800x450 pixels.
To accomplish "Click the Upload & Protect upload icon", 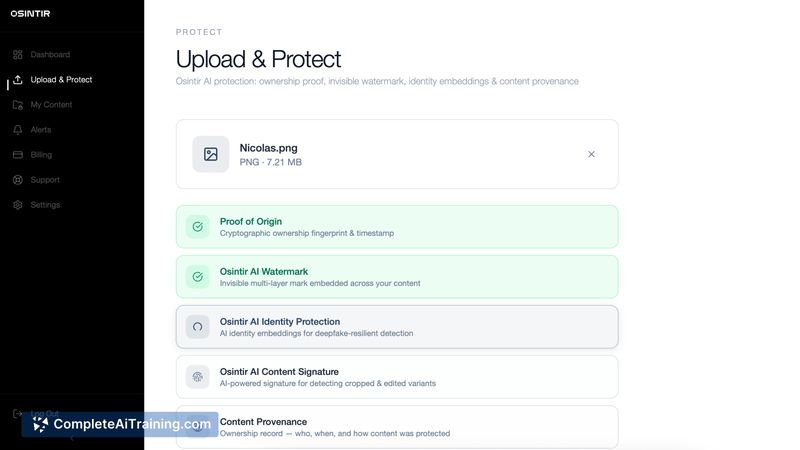I will (18, 80).
